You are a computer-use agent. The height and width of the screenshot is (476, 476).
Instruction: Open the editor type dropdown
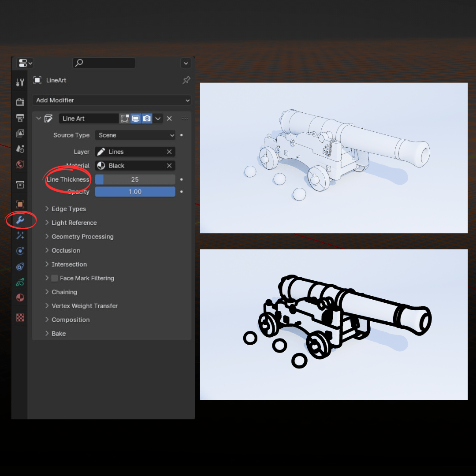click(x=25, y=63)
